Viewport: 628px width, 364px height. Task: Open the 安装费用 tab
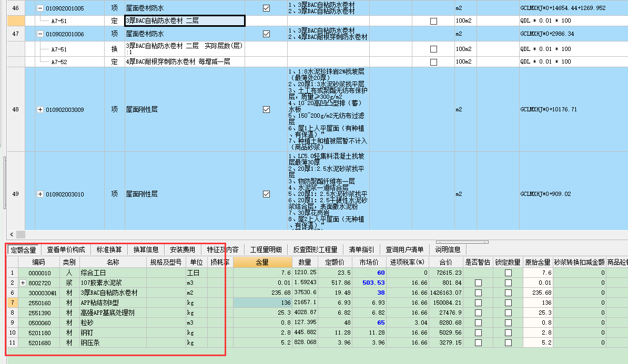tap(183, 249)
